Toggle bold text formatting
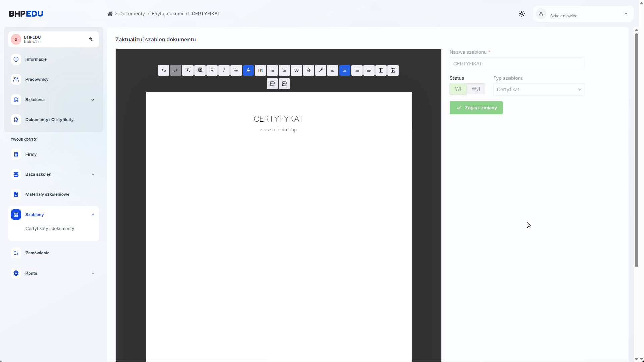Screen dimensions: 644x362 click(212, 70)
